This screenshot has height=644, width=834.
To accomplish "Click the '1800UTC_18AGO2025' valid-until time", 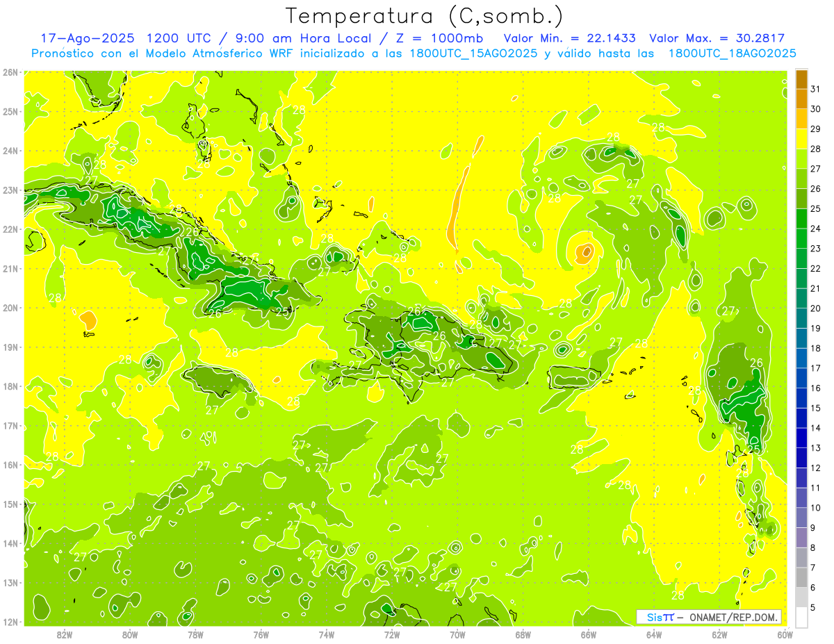I will (731, 53).
